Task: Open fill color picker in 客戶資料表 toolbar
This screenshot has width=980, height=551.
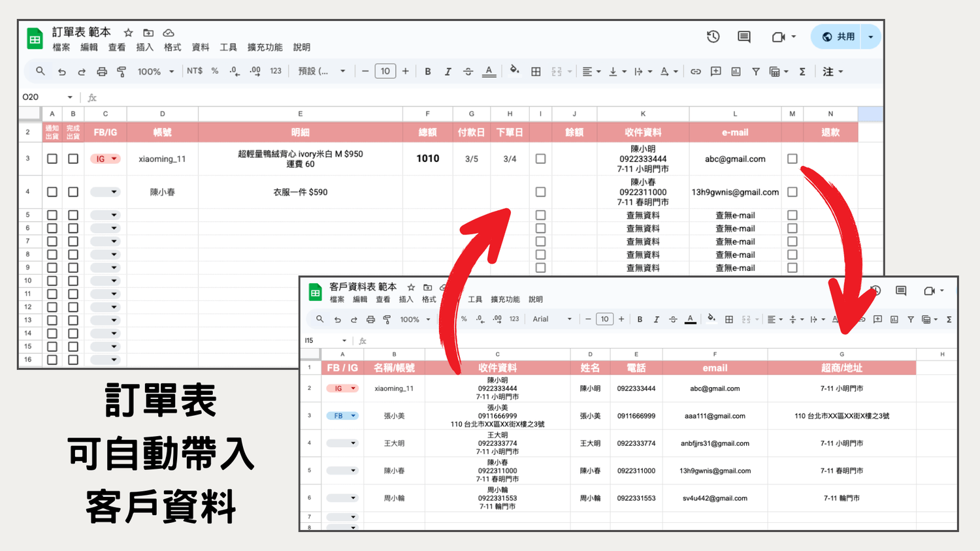Action: [711, 319]
